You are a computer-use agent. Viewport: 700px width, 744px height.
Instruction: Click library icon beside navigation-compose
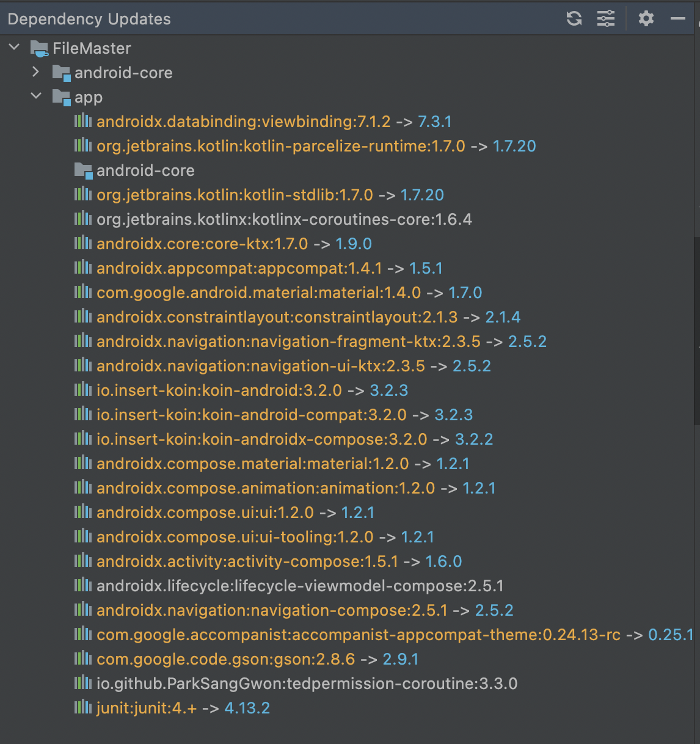pyautogui.click(x=83, y=610)
